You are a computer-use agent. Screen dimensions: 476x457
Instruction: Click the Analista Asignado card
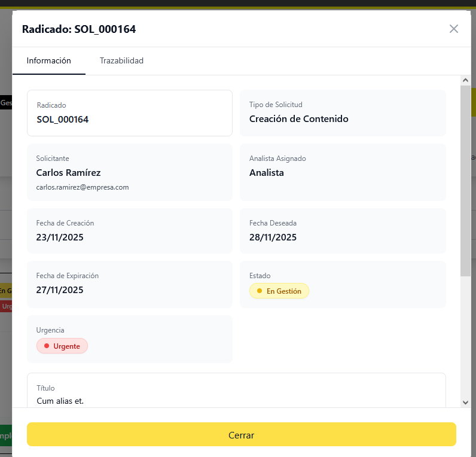click(x=343, y=172)
